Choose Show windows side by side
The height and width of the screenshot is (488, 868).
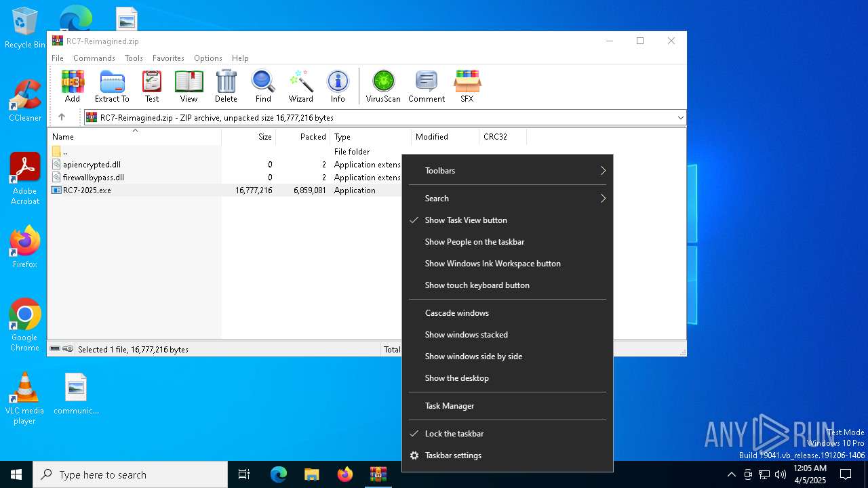(507, 357)
